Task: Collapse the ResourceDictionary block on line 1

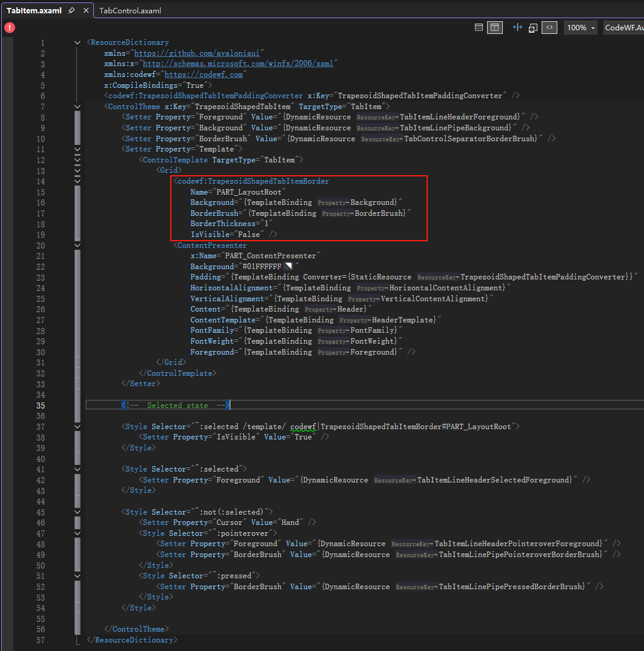Action: coord(77,42)
